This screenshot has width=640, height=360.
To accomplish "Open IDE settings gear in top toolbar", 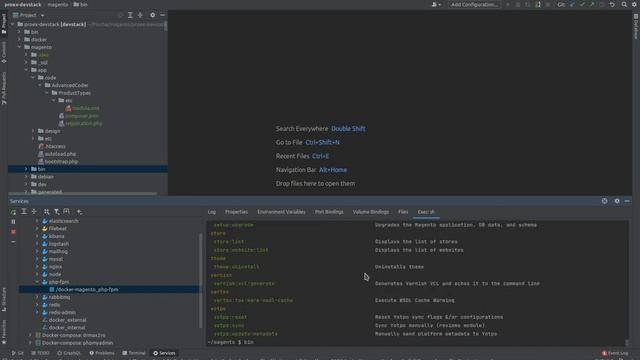I will pos(634,4).
